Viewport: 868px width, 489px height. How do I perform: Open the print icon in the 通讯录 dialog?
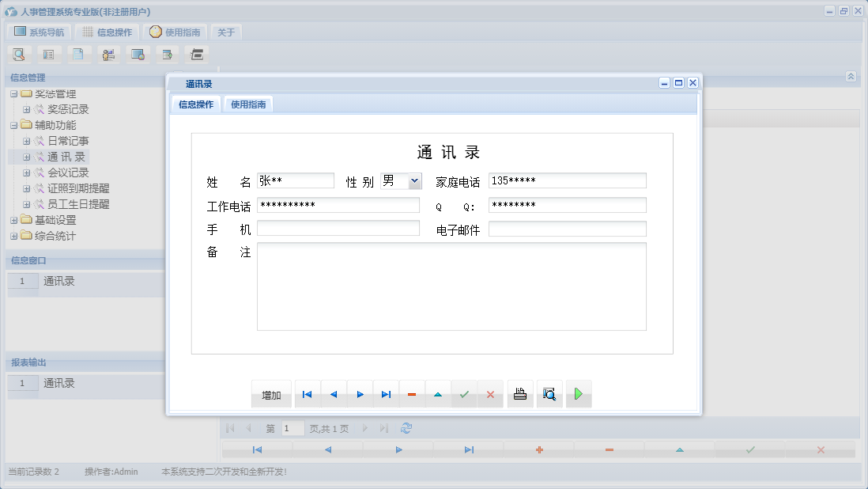[x=519, y=393]
